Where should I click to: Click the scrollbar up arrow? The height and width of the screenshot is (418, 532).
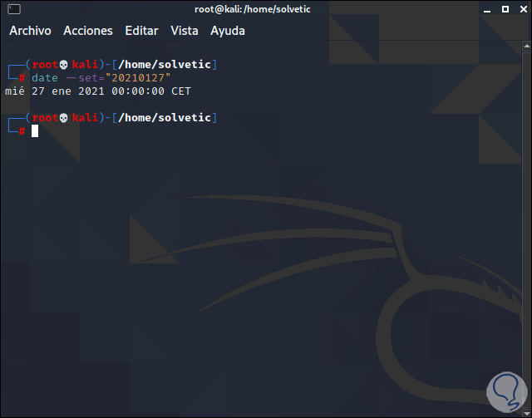[526, 47]
